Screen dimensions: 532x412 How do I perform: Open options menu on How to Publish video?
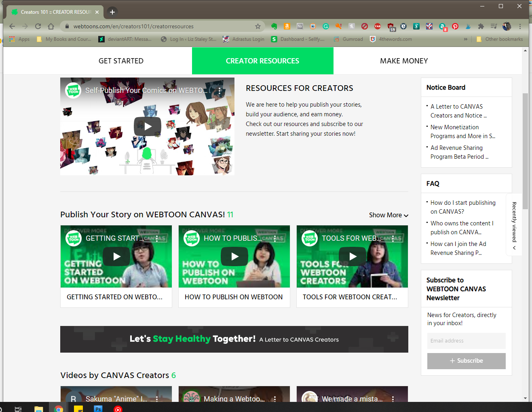275,239
